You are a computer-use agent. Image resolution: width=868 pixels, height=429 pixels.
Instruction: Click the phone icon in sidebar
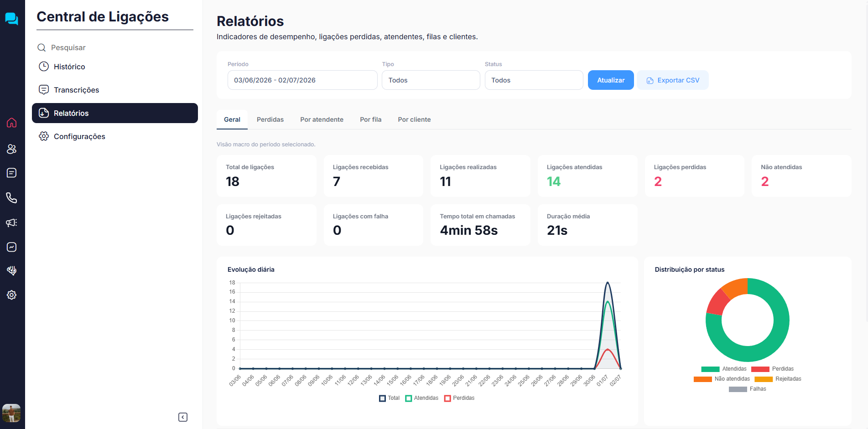(x=12, y=198)
